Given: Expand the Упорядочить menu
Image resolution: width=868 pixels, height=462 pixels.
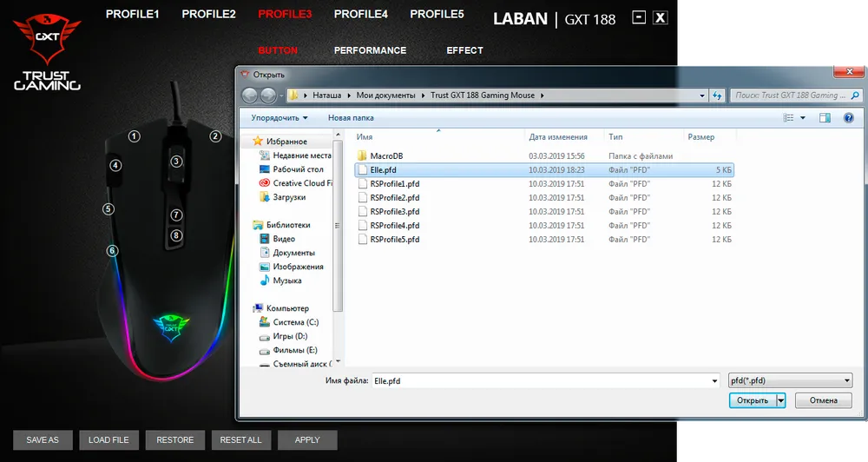Looking at the screenshot, I should (279, 117).
